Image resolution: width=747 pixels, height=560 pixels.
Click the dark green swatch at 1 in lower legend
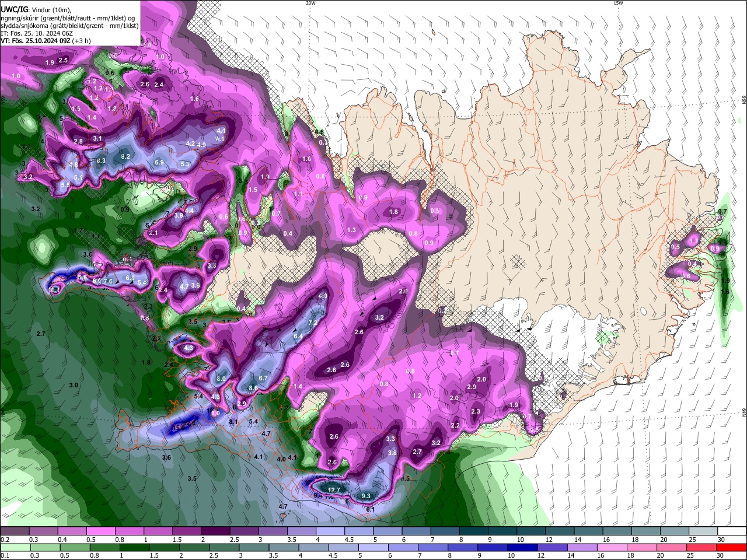[x=134, y=548]
